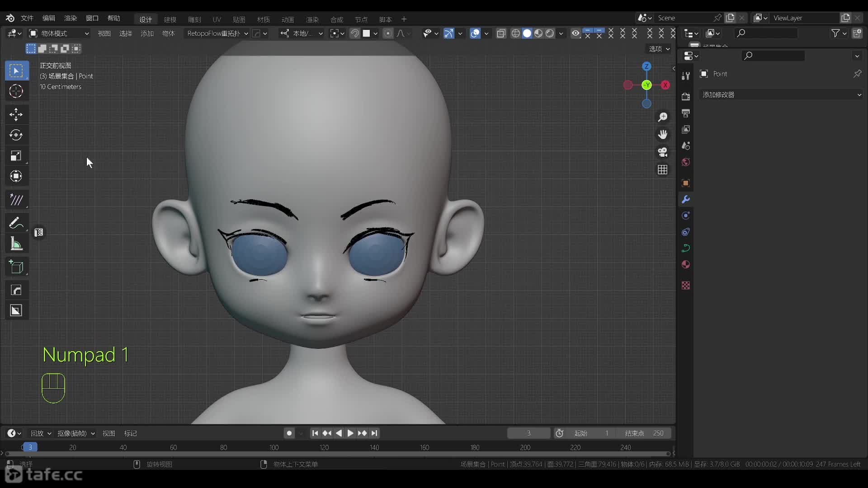Select the Transform tool
The height and width of the screenshot is (488, 868).
coord(16,176)
